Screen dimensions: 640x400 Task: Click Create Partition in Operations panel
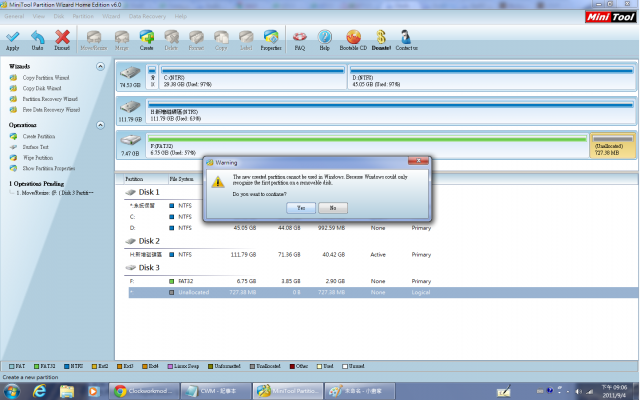39,136
